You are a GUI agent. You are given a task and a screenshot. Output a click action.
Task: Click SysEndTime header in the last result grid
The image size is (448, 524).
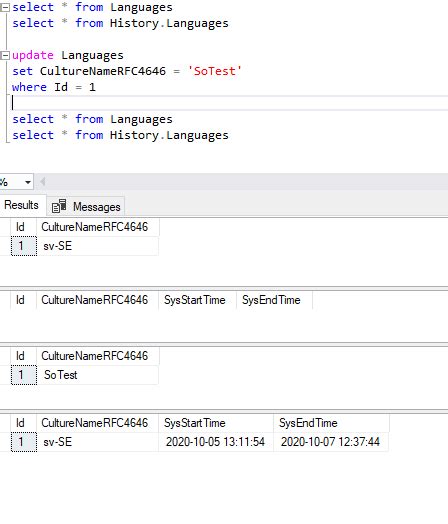pyautogui.click(x=331, y=423)
